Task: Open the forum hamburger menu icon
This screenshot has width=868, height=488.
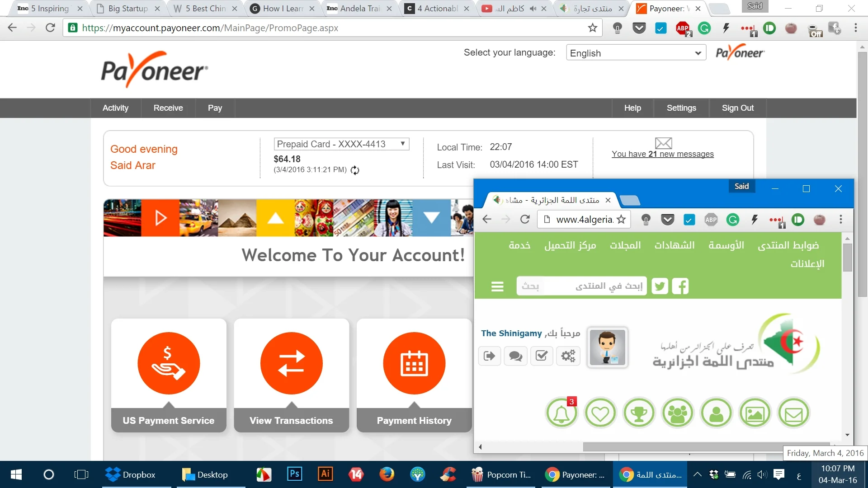Action: (497, 286)
